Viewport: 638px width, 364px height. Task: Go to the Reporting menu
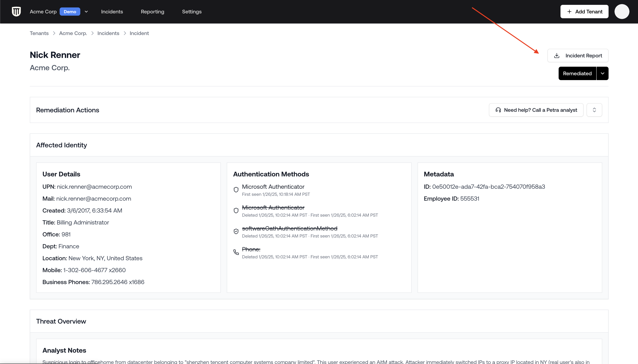tap(152, 12)
